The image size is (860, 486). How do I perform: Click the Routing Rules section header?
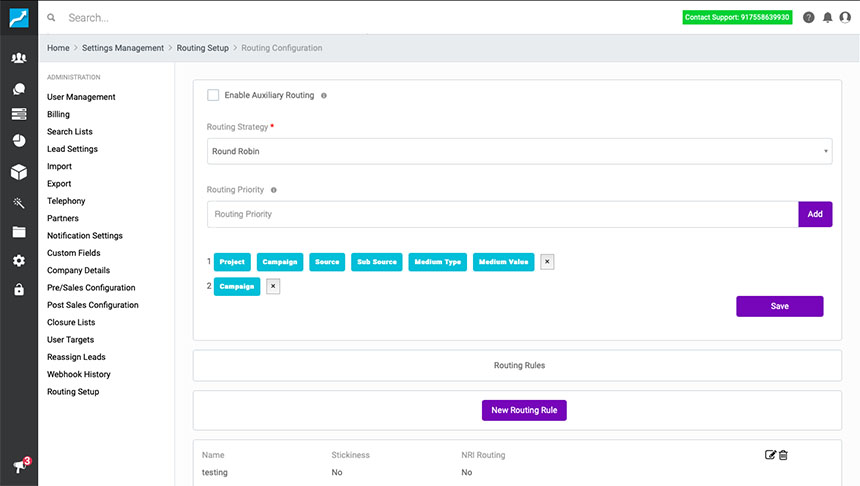519,365
